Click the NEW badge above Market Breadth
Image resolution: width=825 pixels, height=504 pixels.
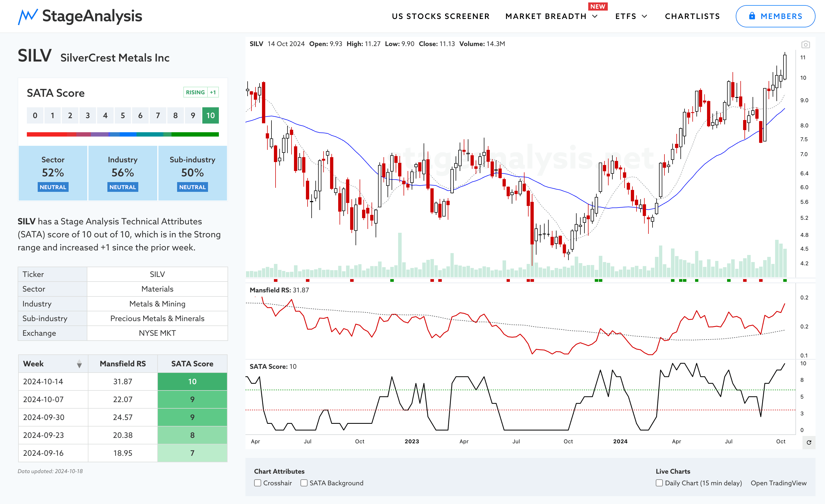click(x=598, y=6)
